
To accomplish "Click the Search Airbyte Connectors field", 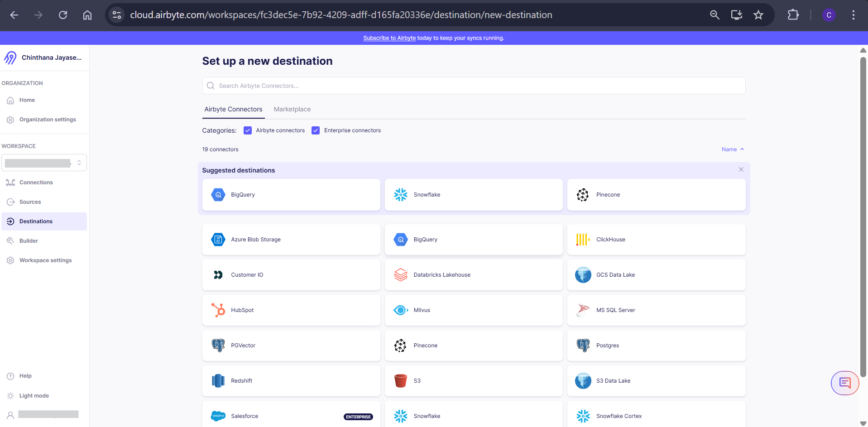I will tap(474, 86).
